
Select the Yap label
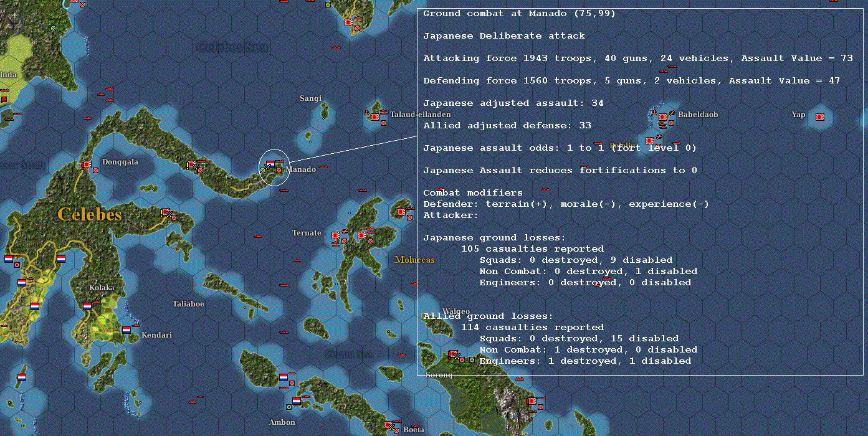pyautogui.click(x=798, y=115)
